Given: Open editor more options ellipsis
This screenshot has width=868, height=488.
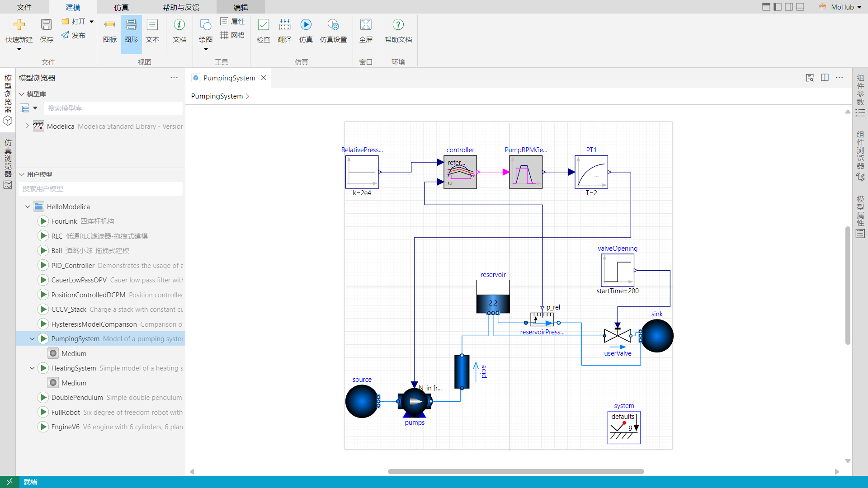Looking at the screenshot, I should pyautogui.click(x=840, y=78).
